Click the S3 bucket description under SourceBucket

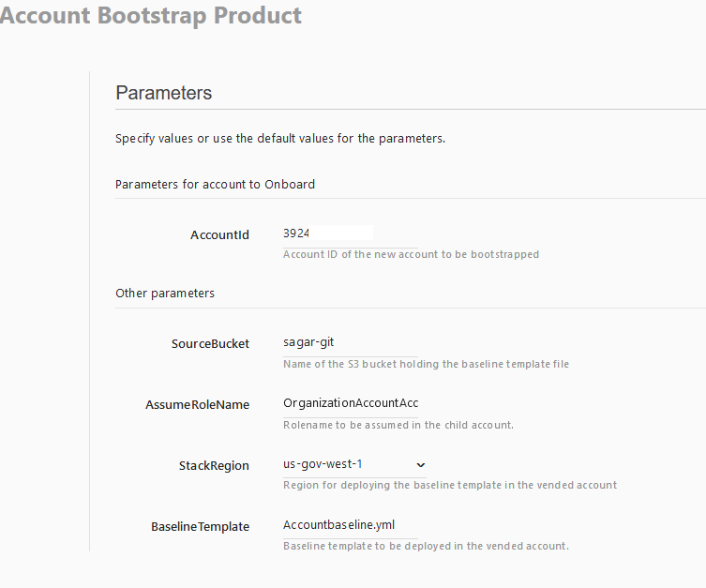[426, 364]
